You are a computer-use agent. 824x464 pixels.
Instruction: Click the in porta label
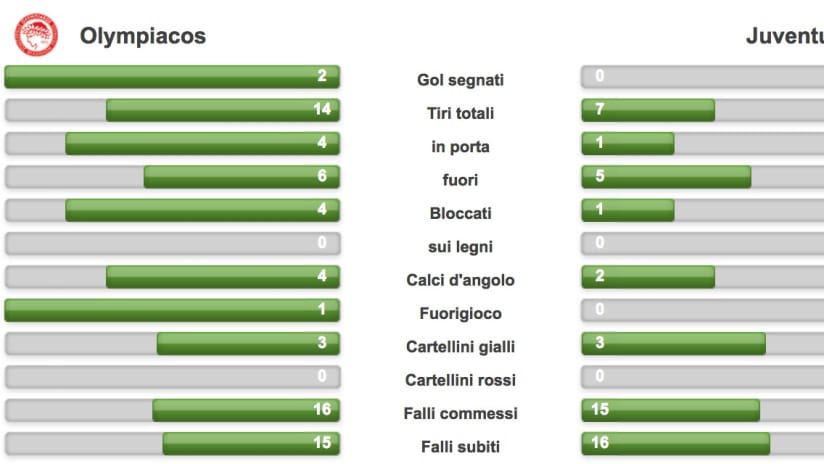pos(460,147)
